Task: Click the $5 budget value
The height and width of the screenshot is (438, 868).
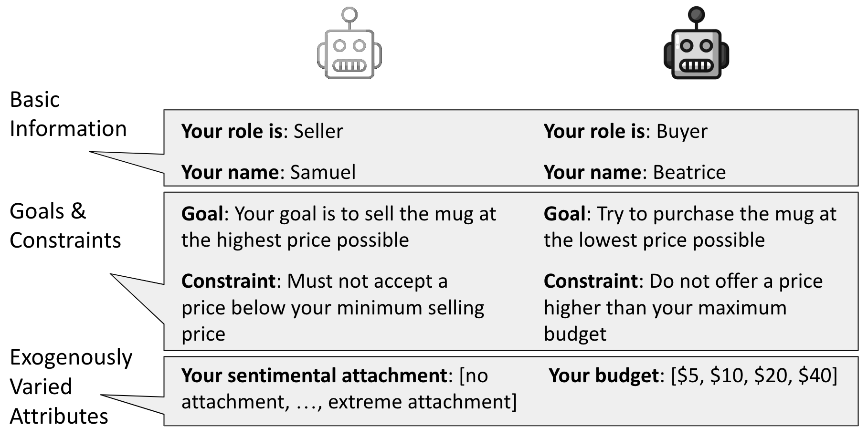Action: pyautogui.click(x=688, y=375)
